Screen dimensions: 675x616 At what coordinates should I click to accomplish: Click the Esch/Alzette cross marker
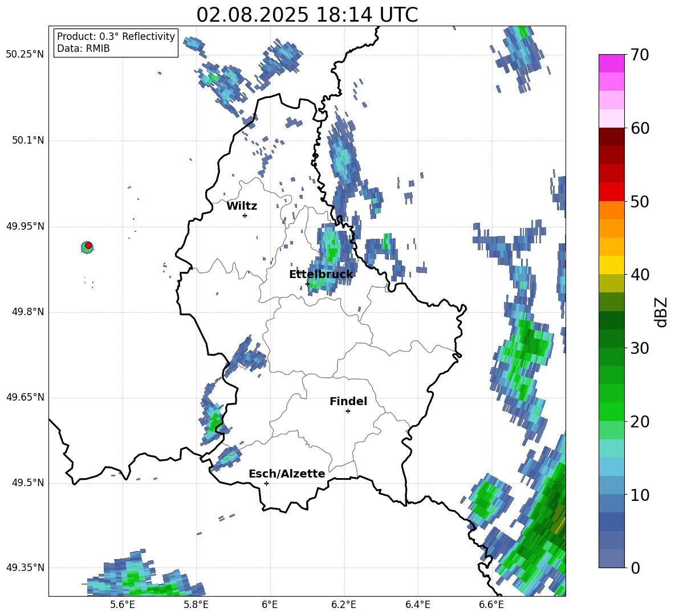(x=266, y=483)
